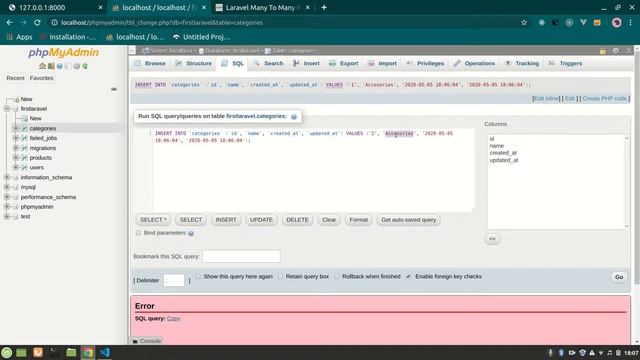Uncheck Enable foreign key checks

click(x=409, y=276)
